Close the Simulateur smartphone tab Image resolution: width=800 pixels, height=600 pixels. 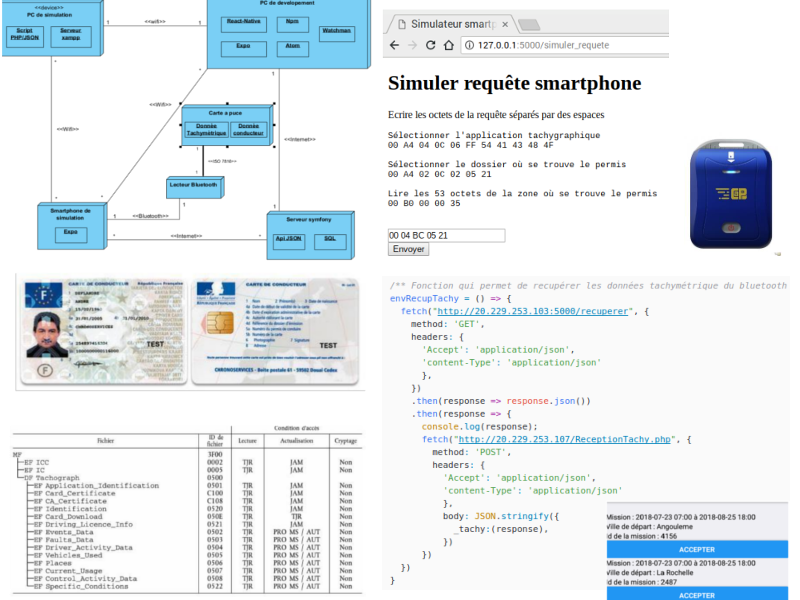(x=505, y=24)
